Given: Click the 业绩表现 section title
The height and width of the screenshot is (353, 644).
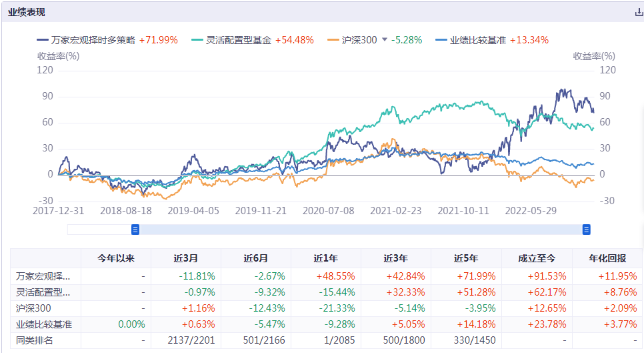Looking at the screenshot, I should tap(27, 12).
